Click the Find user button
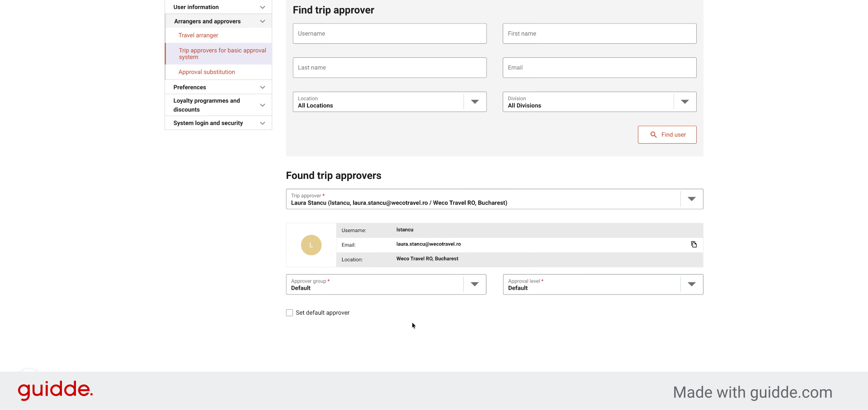 pyautogui.click(x=667, y=135)
